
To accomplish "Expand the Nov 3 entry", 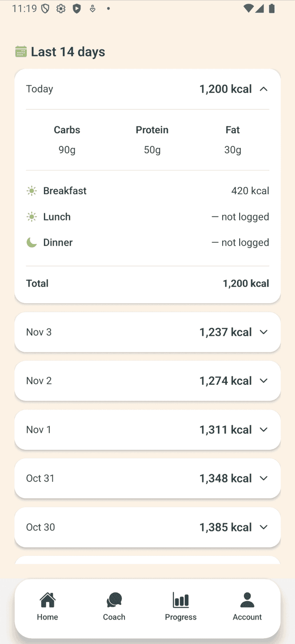I will click(264, 332).
